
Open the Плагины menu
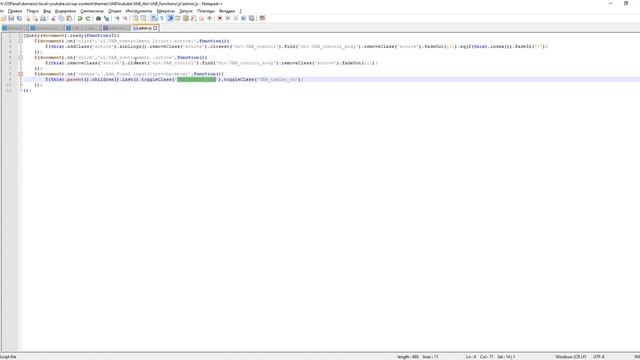click(x=206, y=11)
